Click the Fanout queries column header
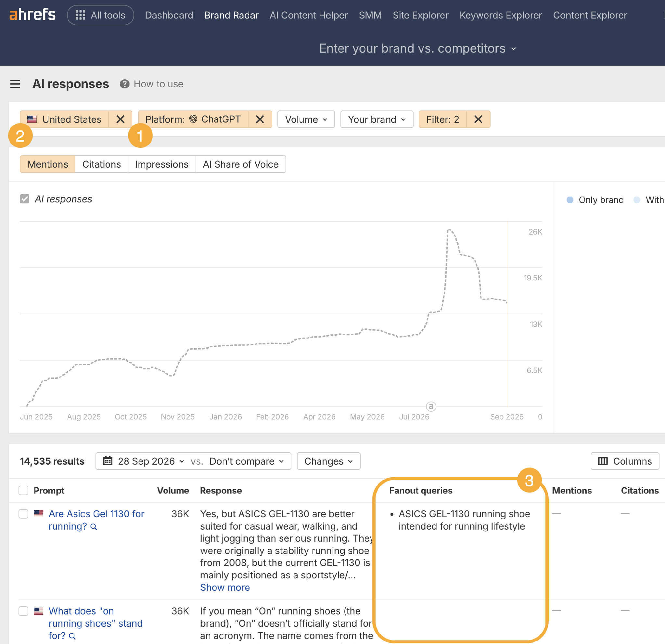The height and width of the screenshot is (644, 665). pos(421,490)
